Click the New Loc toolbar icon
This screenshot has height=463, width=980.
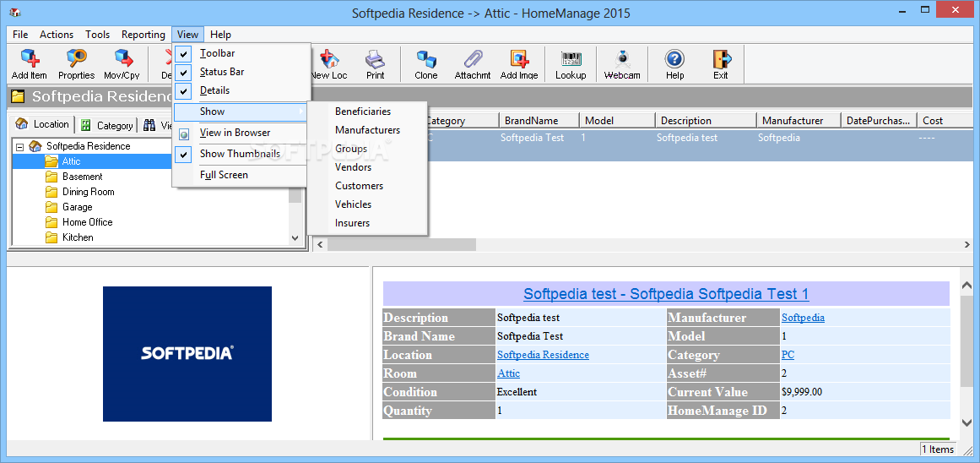click(x=328, y=59)
